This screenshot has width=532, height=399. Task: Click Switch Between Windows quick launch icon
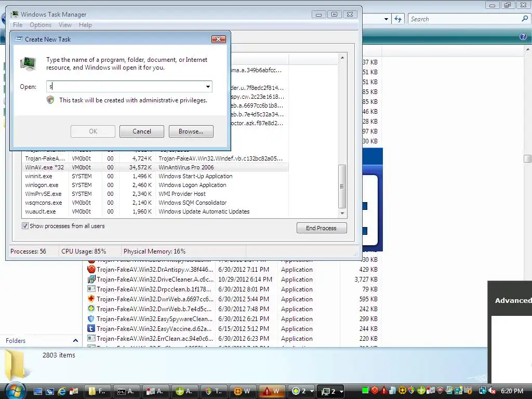[49, 391]
